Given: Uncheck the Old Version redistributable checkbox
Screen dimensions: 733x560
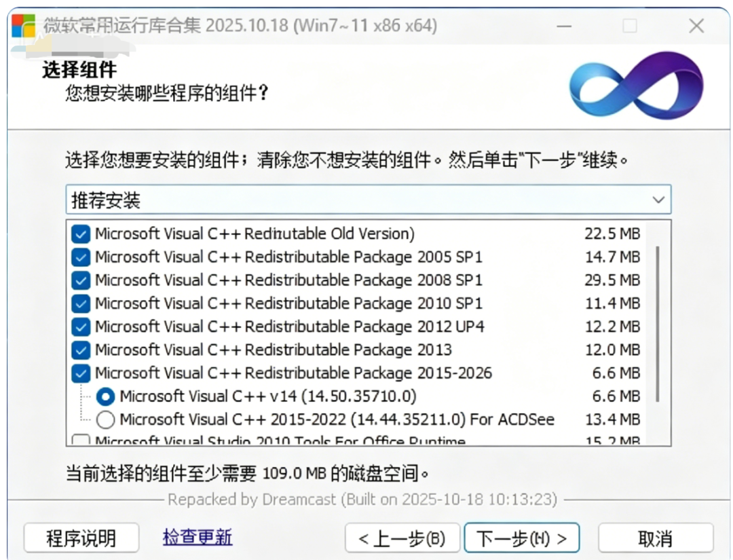Looking at the screenshot, I should coord(81,234).
